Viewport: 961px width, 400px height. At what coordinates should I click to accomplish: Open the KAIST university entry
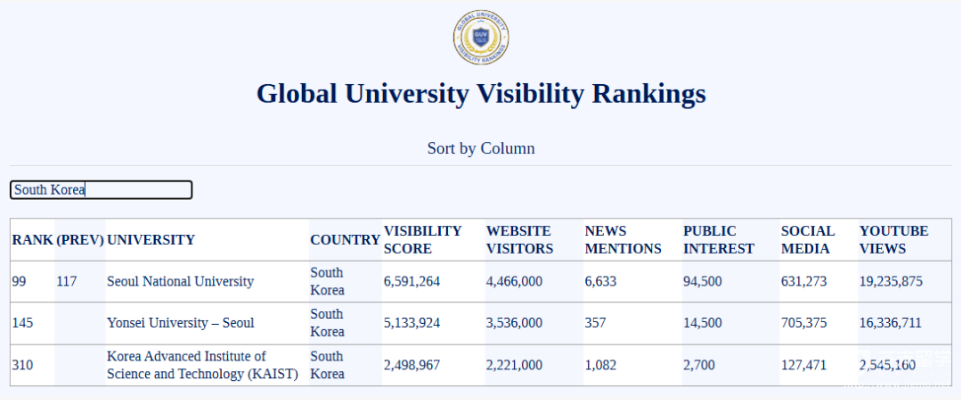202,365
